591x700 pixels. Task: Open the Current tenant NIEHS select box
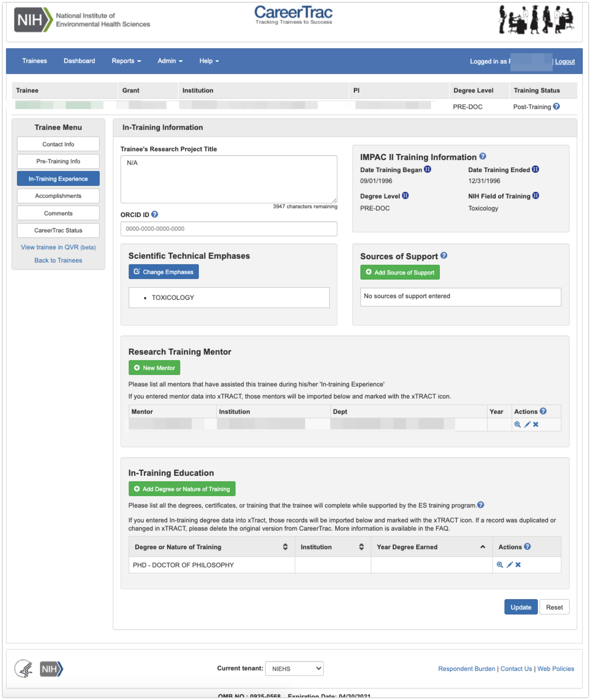pos(294,668)
